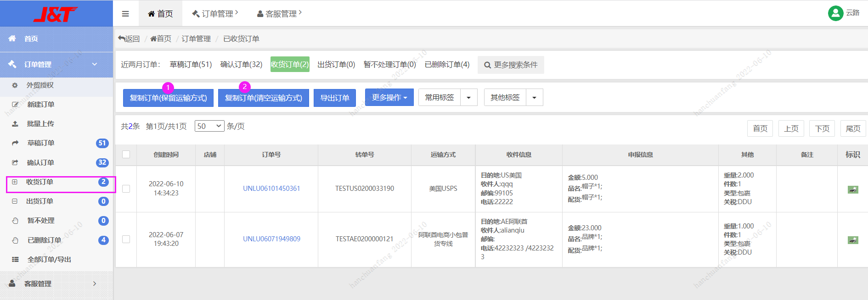Select the 确认订单(32) filter tab

pyautogui.click(x=241, y=65)
